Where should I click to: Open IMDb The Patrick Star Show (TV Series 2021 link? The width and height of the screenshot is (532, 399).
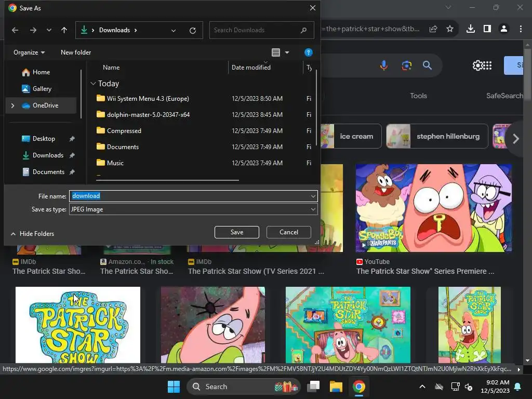256,271
